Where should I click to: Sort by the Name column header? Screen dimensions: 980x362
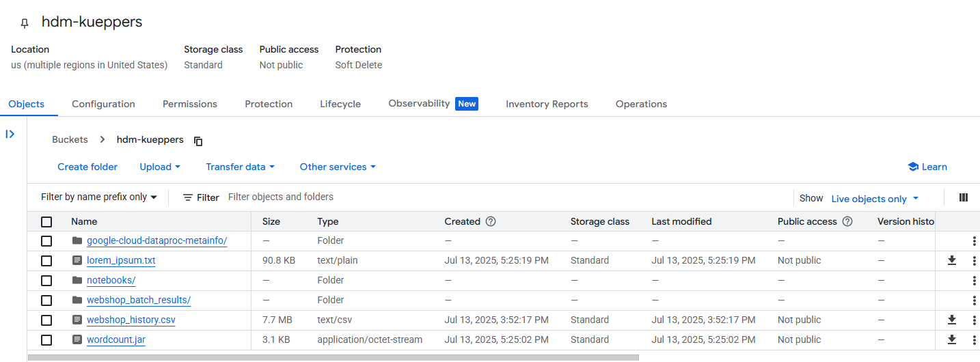pos(84,221)
